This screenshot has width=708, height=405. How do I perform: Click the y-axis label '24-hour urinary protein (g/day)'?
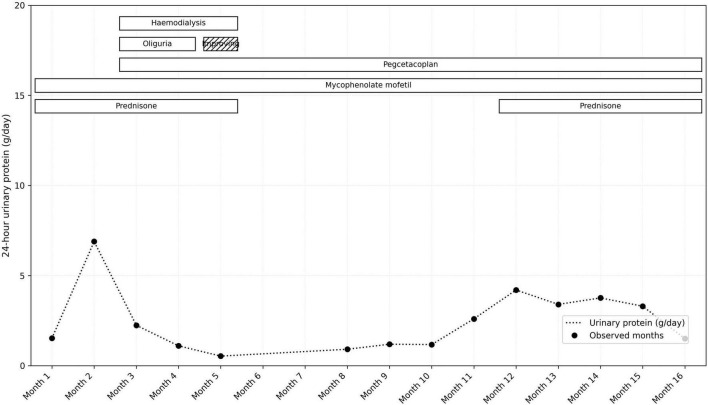(6, 186)
